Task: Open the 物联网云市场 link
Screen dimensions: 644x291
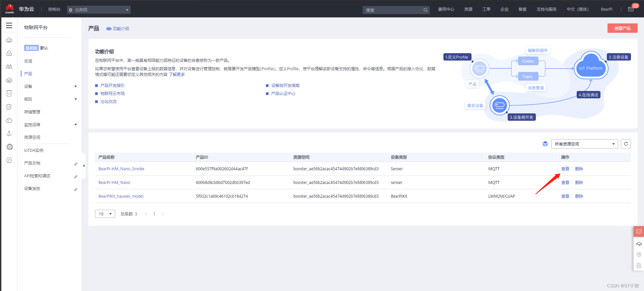Action: point(113,94)
